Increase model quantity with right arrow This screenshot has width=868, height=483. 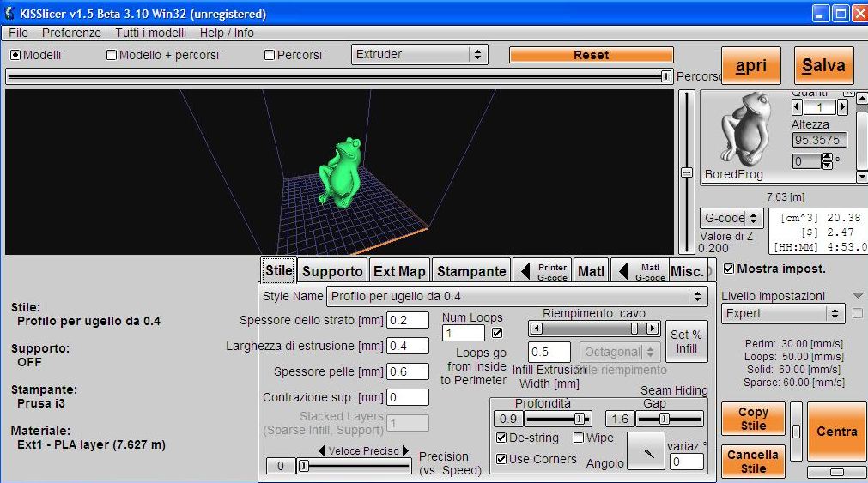842,107
